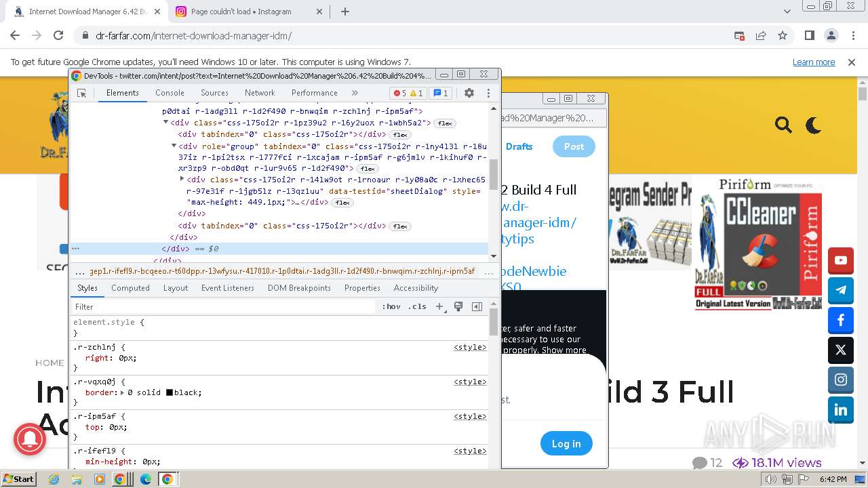Screen dimensions: 868x488
Task: Switch to the Console tab
Action: click(170, 93)
